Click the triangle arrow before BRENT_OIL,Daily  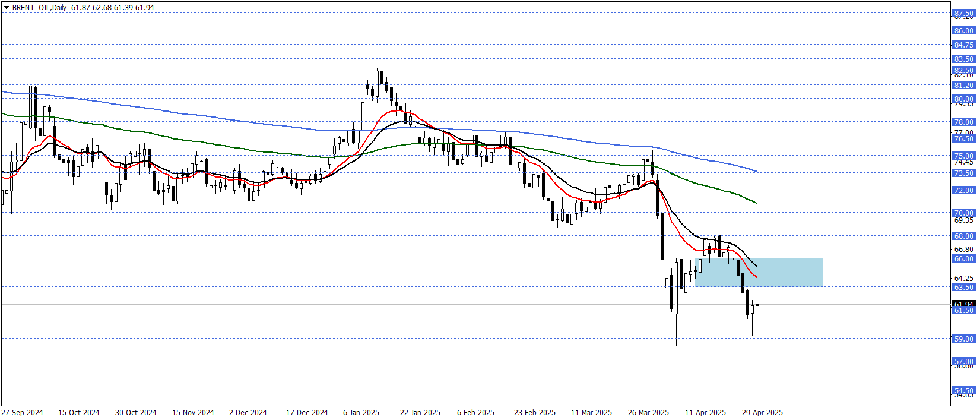pyautogui.click(x=7, y=8)
